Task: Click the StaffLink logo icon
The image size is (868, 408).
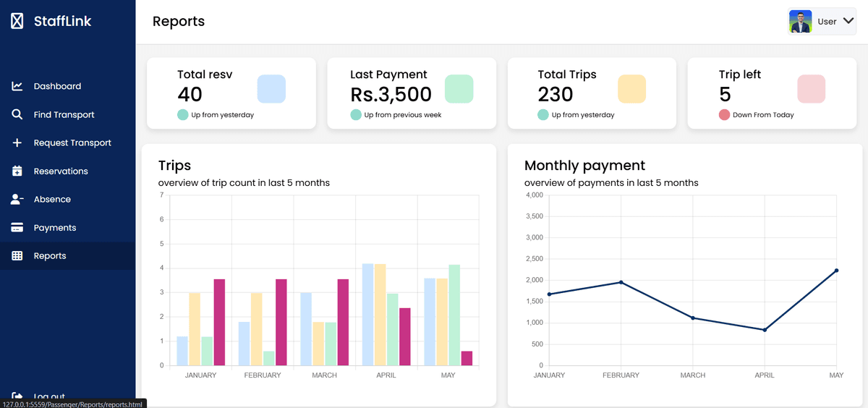Action: [17, 22]
